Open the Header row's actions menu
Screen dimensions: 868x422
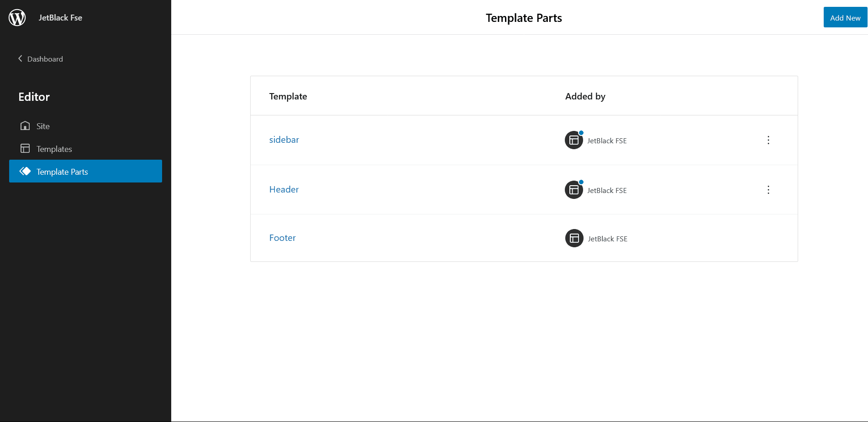(x=768, y=190)
